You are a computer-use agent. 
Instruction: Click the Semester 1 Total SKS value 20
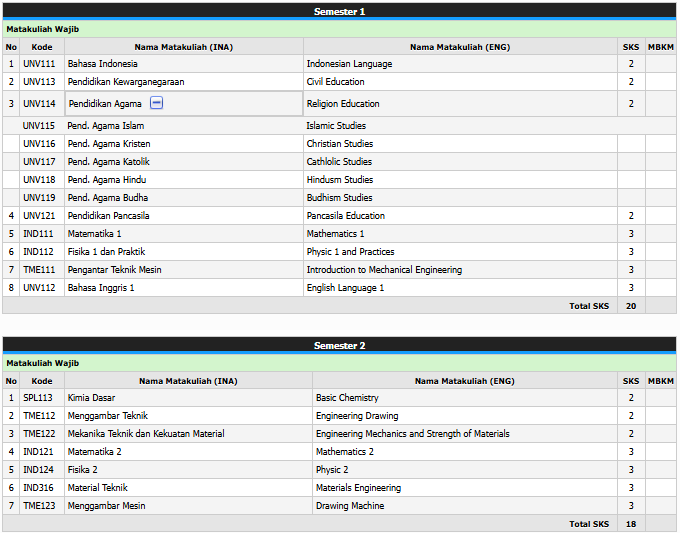coord(631,306)
